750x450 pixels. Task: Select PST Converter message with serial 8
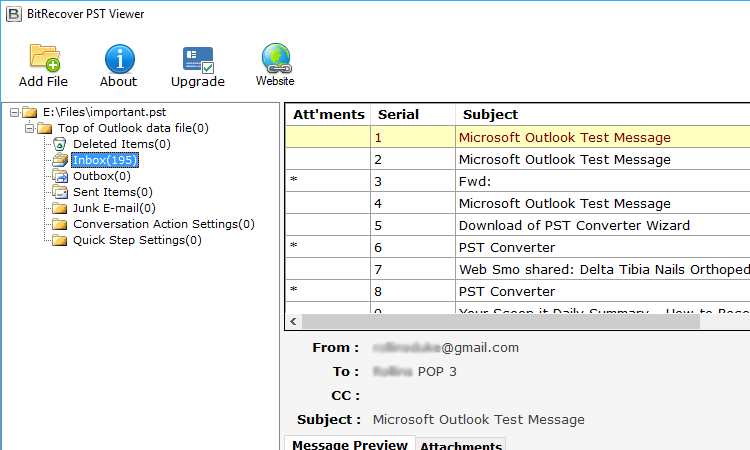pos(518,291)
